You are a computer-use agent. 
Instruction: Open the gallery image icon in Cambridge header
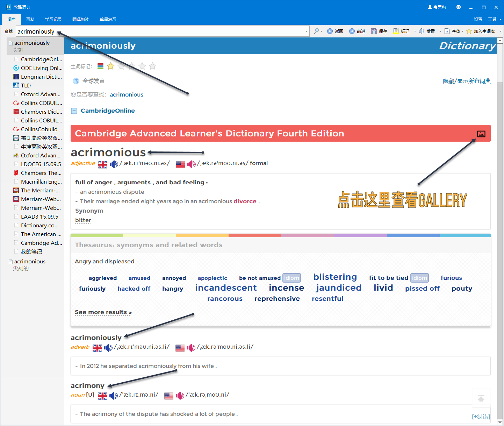[481, 134]
